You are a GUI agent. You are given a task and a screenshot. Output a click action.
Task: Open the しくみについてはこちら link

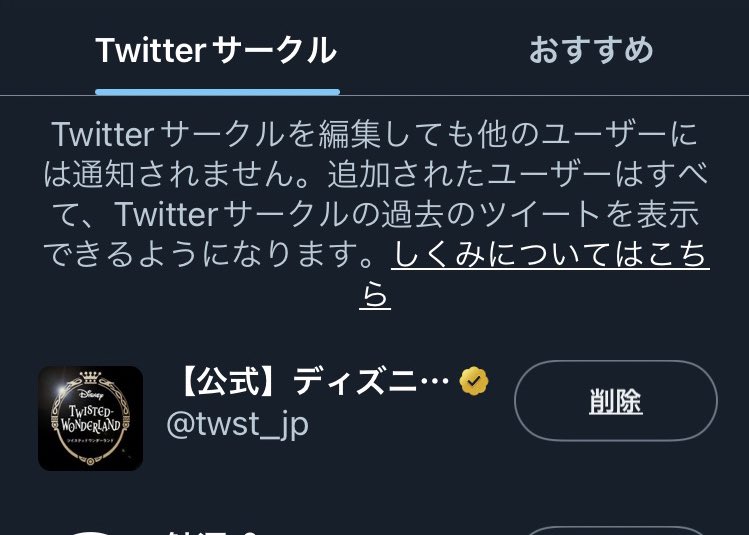pos(534,275)
